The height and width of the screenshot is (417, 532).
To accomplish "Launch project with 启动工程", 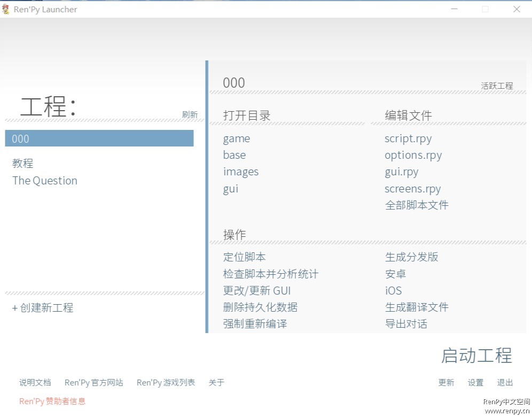I will coord(476,356).
